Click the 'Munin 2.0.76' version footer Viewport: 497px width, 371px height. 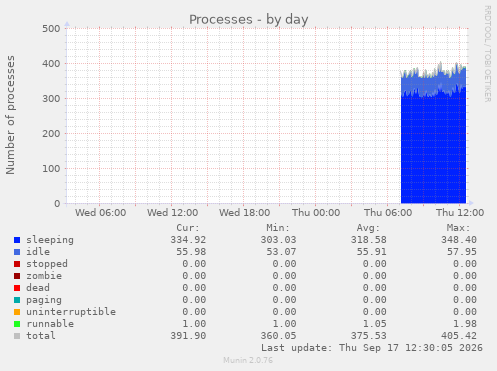pos(248,360)
